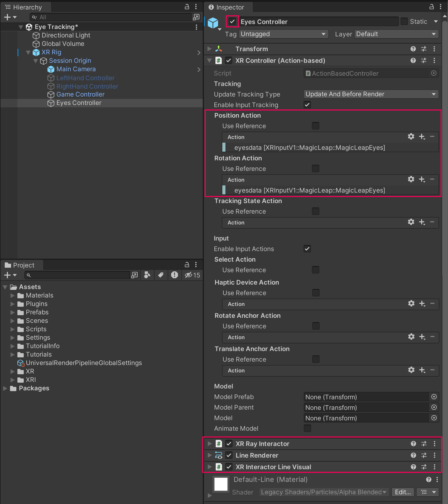Enable the Static checkbox
448x504 pixels.
click(404, 22)
